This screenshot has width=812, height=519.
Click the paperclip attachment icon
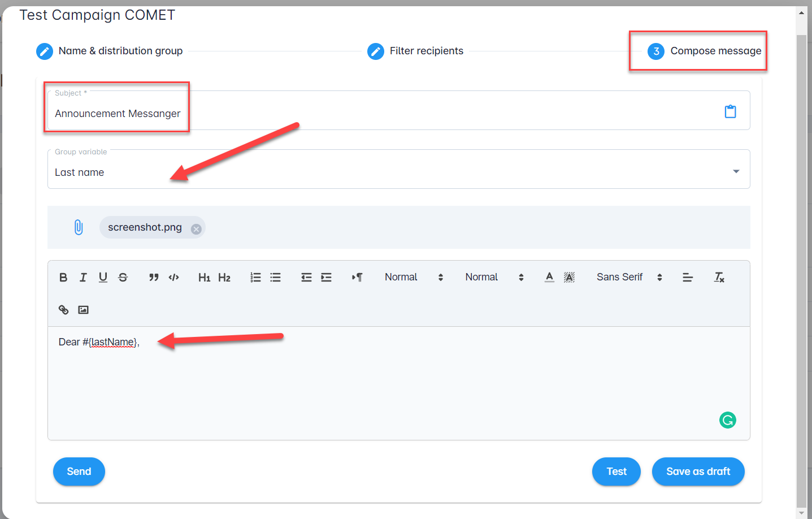(79, 227)
